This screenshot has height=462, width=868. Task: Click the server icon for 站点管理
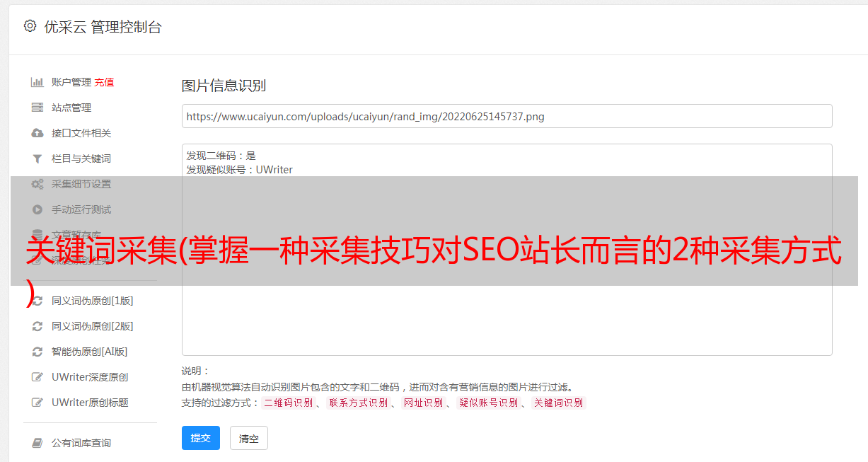[x=37, y=108]
